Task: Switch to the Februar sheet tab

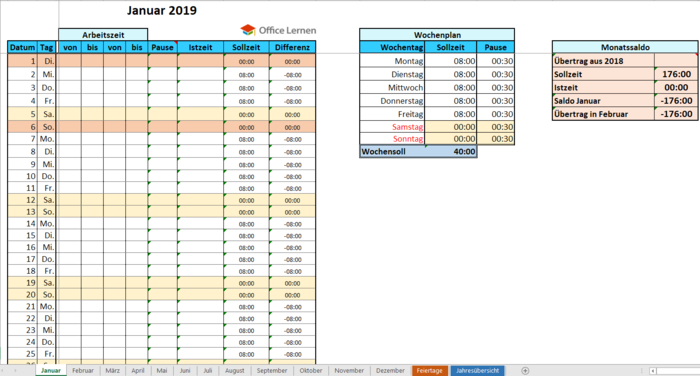Action: [83, 371]
